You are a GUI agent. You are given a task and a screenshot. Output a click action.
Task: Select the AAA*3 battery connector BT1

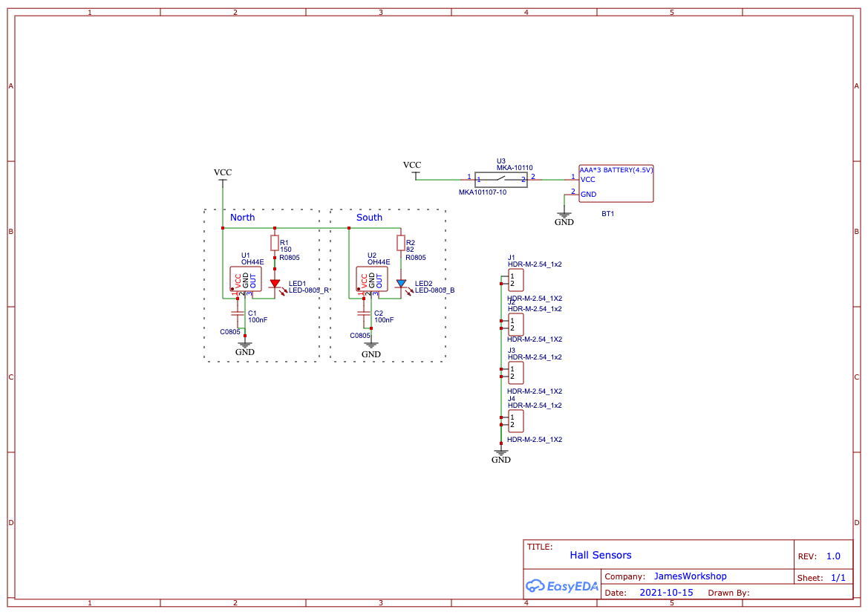tap(616, 183)
